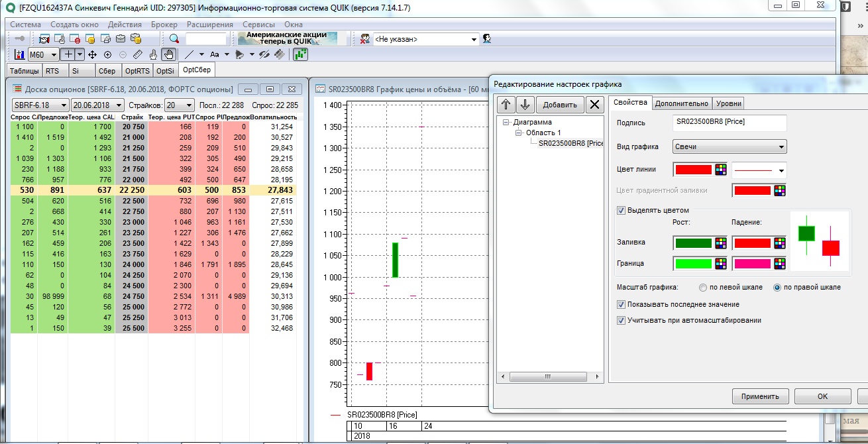Click the magnifier search icon in toolbar

pos(174,38)
